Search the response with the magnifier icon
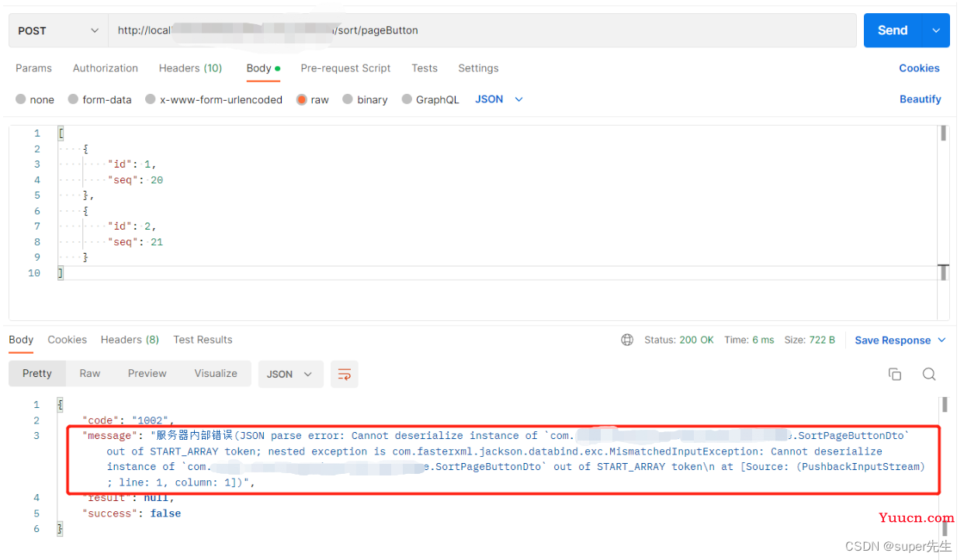The width and height of the screenshot is (964, 560). click(929, 374)
